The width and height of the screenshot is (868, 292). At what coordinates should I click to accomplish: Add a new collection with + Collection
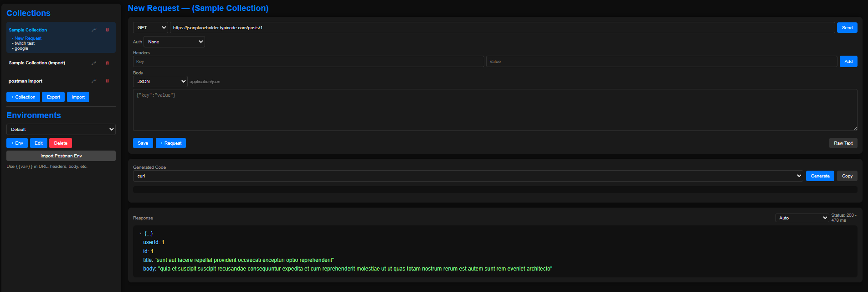click(x=23, y=97)
